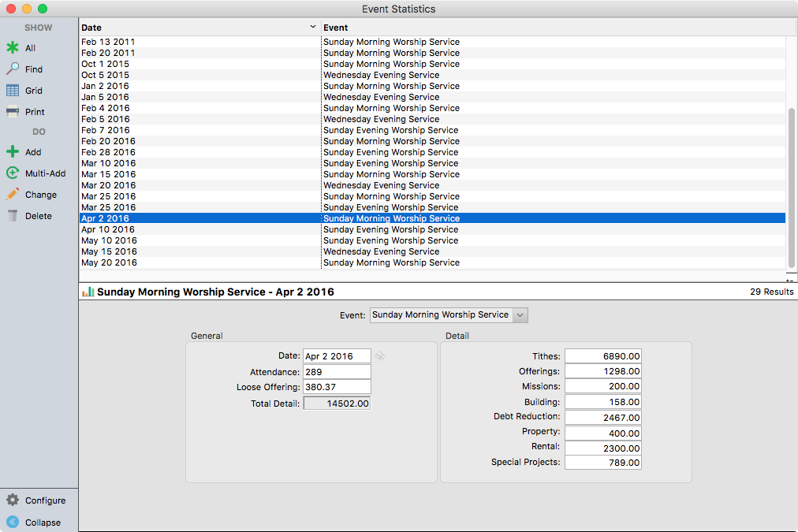The height and width of the screenshot is (532, 798).
Task: Open Find with the magnifier icon
Action: (13, 69)
